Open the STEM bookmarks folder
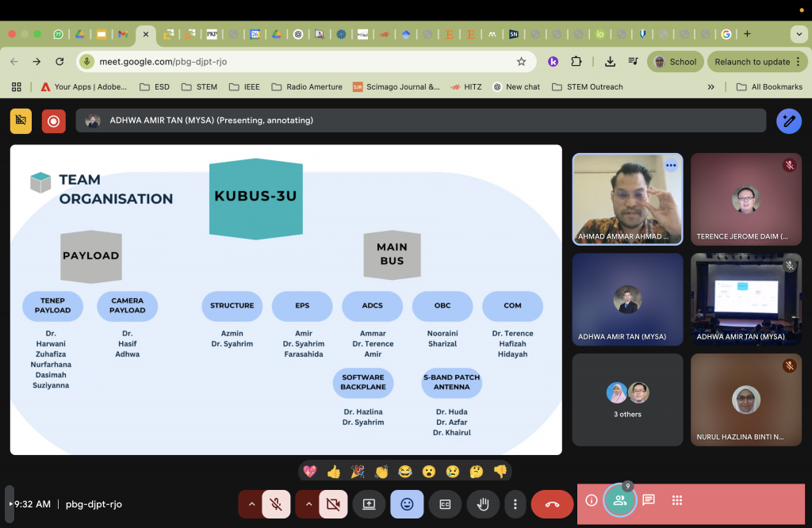Image resolution: width=812 pixels, height=528 pixels. click(199, 87)
